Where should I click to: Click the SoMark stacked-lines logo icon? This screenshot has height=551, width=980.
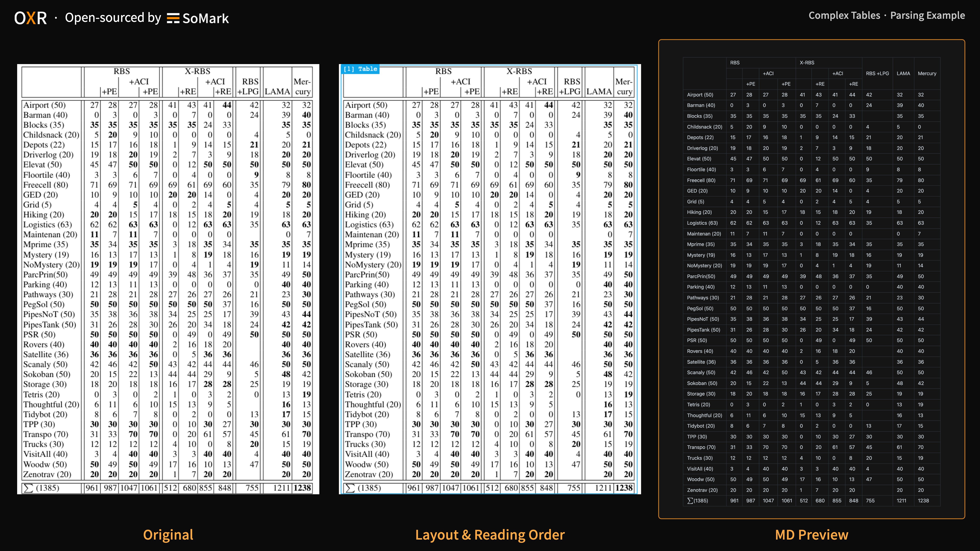pos(173,18)
